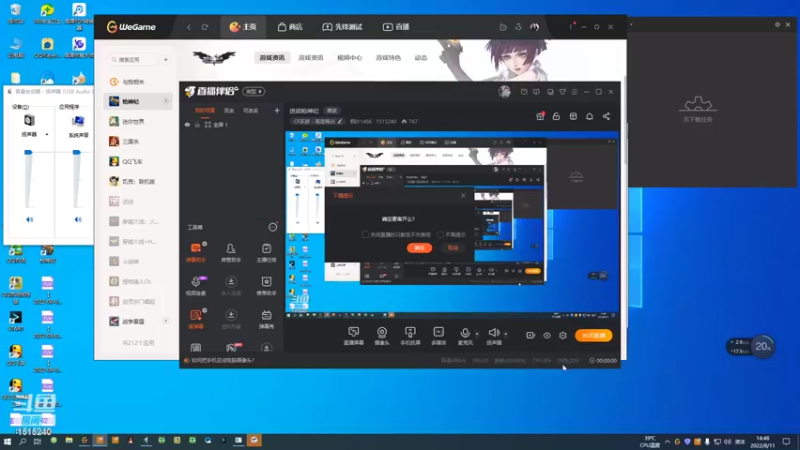Click the padlock icon above the preview
This screenshot has width=800, height=450.
tap(556, 116)
